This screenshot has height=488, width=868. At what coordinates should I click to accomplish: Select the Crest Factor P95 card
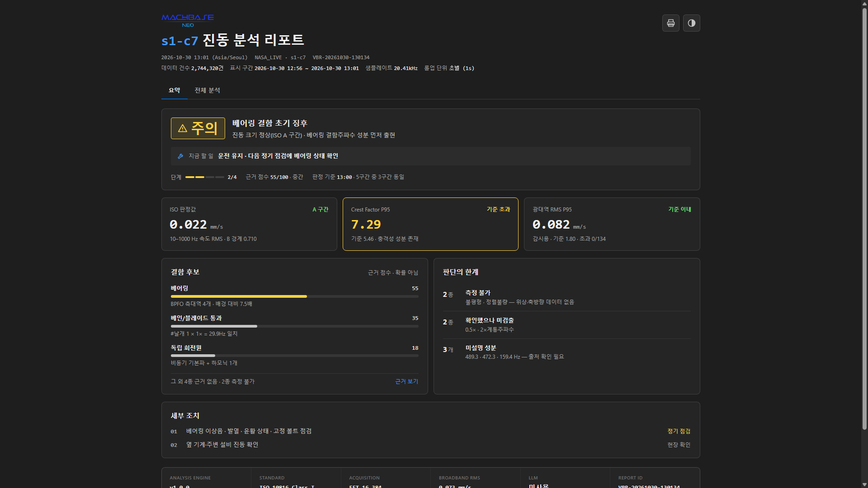pyautogui.click(x=430, y=224)
